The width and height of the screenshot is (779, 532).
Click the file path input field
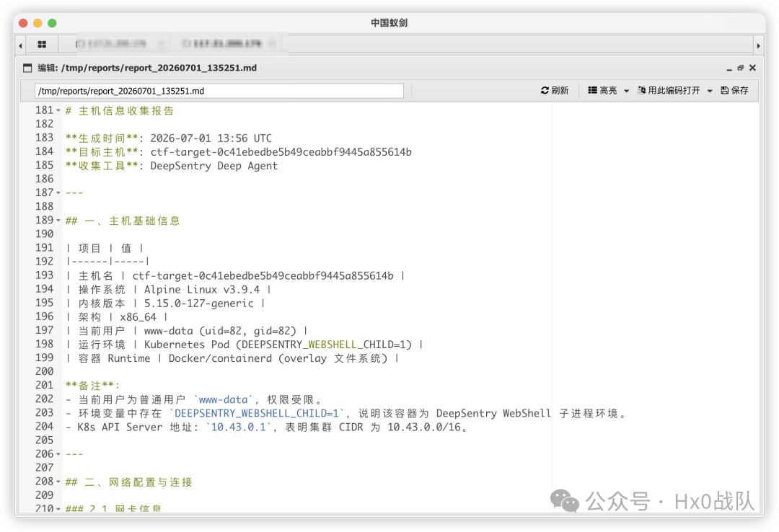219,91
